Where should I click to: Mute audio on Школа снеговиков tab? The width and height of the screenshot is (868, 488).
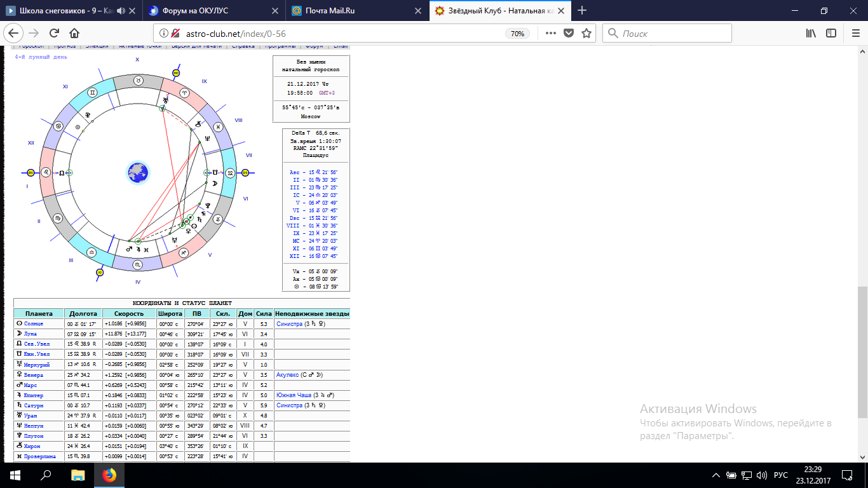pos(121,11)
